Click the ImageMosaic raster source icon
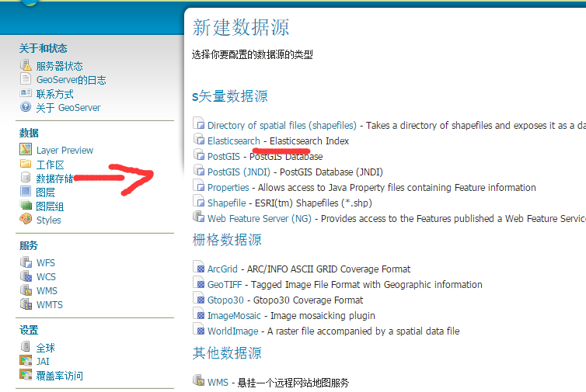 tap(199, 314)
